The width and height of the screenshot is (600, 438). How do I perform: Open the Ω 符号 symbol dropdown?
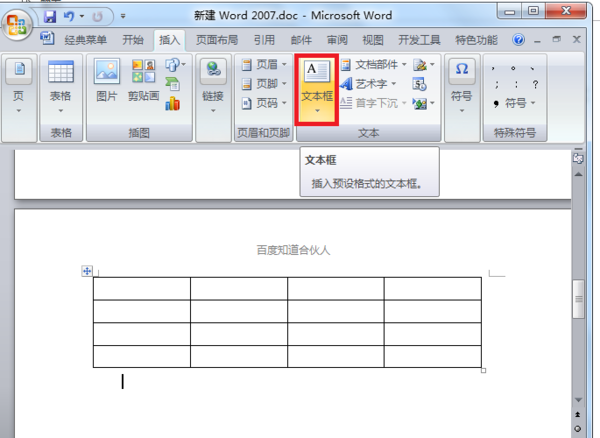click(462, 87)
